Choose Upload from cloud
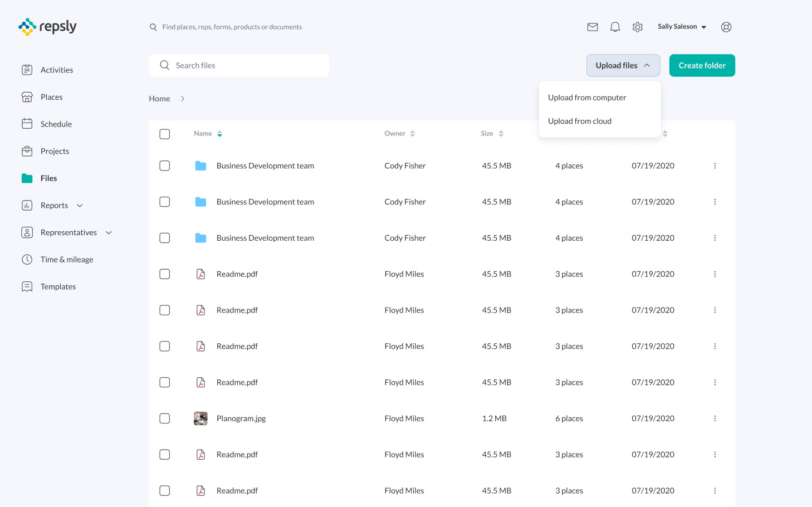Image resolution: width=812 pixels, height=507 pixels. tap(580, 121)
